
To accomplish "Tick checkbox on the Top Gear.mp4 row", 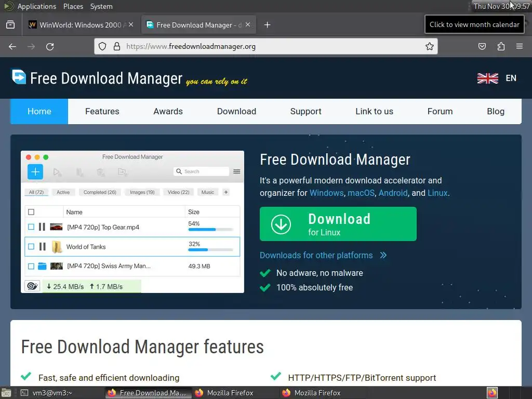I will tap(31, 227).
